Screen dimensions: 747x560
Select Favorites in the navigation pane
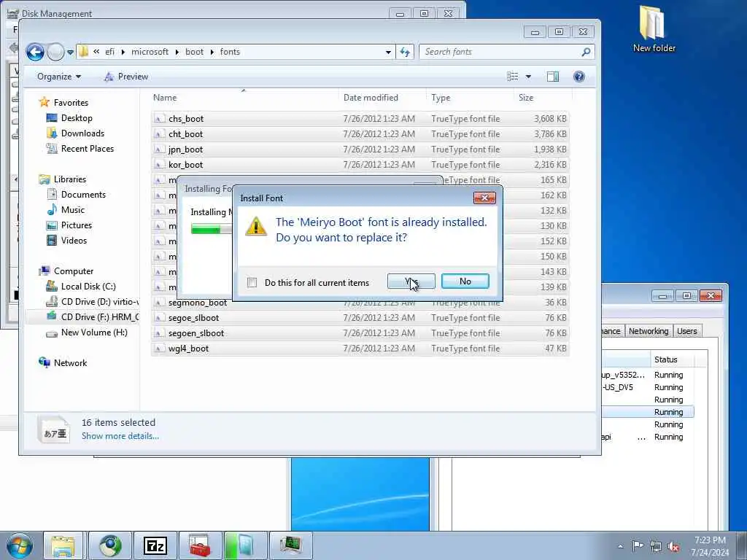[71, 102]
